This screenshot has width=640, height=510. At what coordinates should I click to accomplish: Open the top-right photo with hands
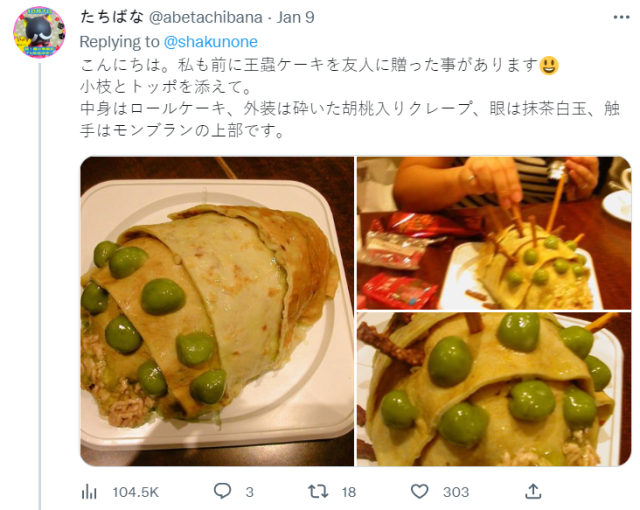(x=494, y=233)
